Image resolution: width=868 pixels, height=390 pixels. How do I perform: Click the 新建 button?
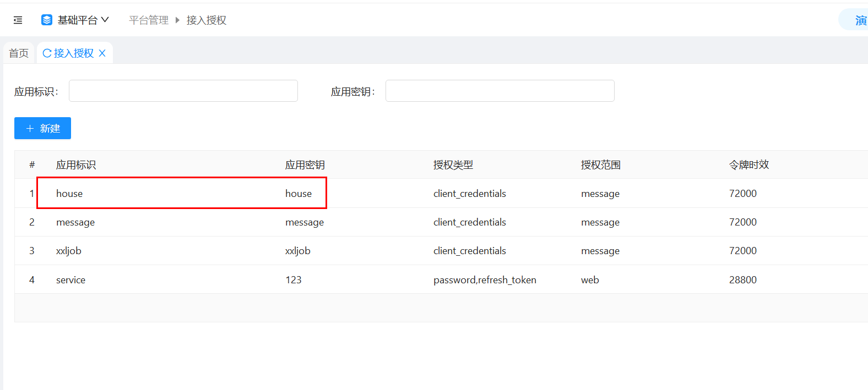[42, 128]
